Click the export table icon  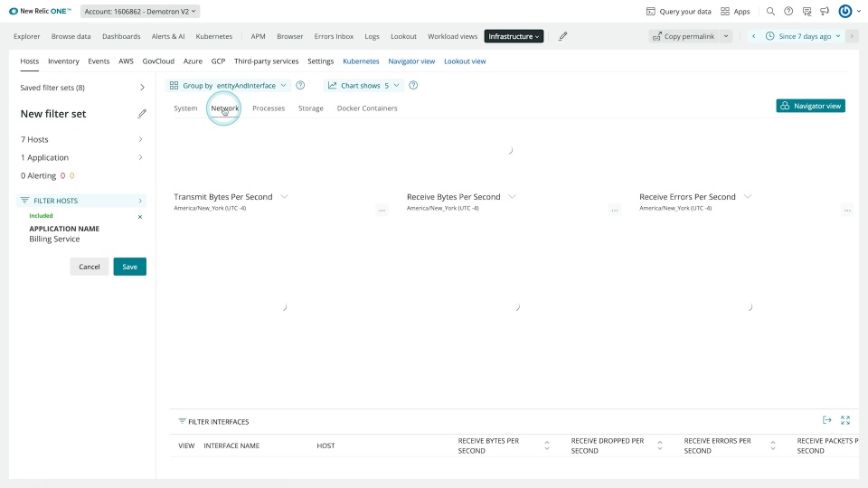point(827,420)
